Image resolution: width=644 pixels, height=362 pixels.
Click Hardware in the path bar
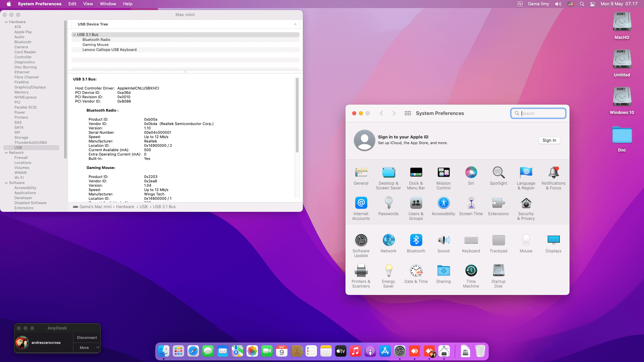(125, 207)
